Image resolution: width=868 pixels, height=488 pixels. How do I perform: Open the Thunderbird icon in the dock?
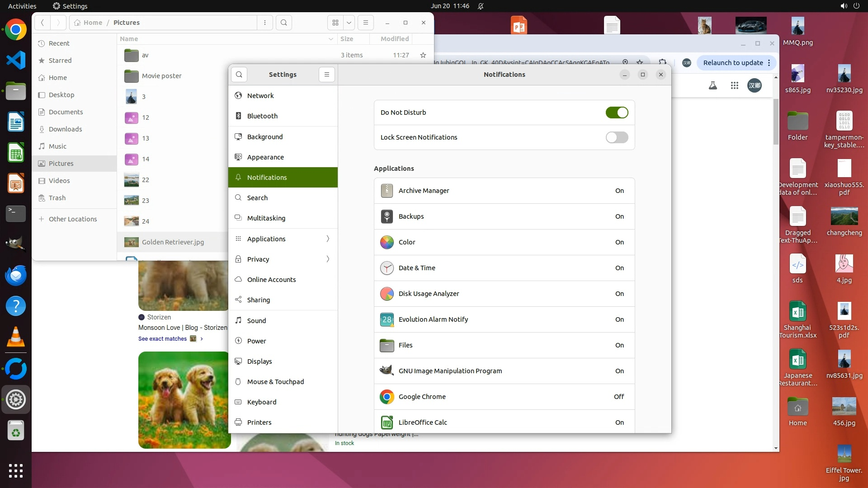pos(16,275)
